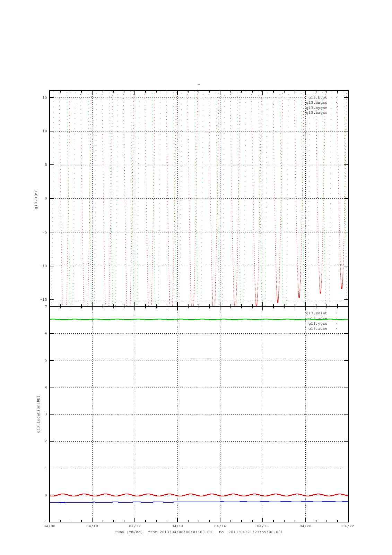Select the g13.ygse legend label
Screen dimensions: 392x555
318,323
